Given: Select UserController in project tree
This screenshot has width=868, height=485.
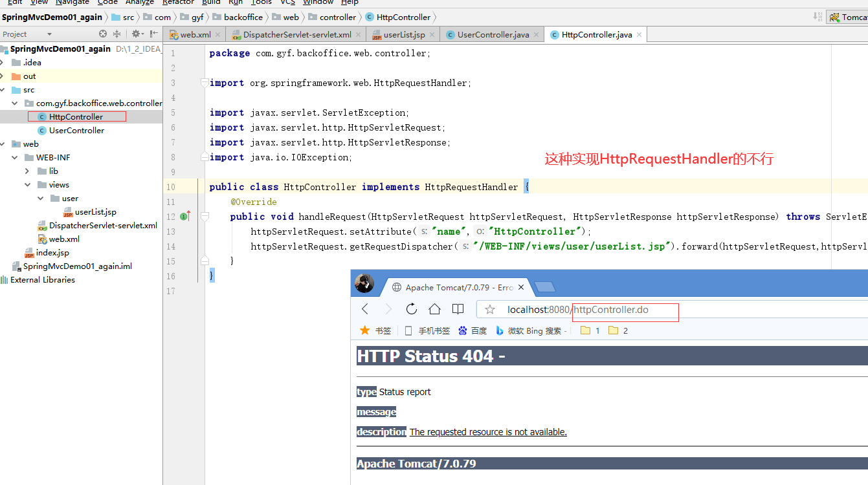Looking at the screenshot, I should 76,131.
